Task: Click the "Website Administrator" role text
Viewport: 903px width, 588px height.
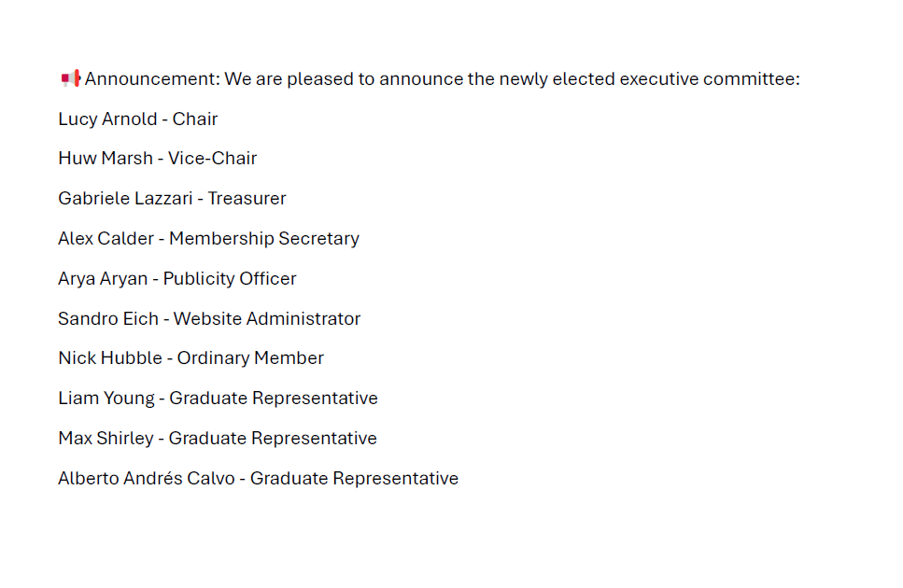Action: (x=267, y=318)
